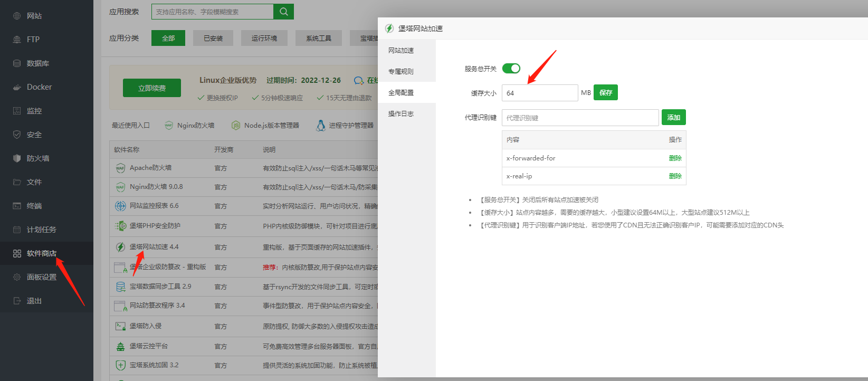Screen dimensions: 868x381
Task: Click the 面板设置 gear icon
Action: [x=17, y=277]
